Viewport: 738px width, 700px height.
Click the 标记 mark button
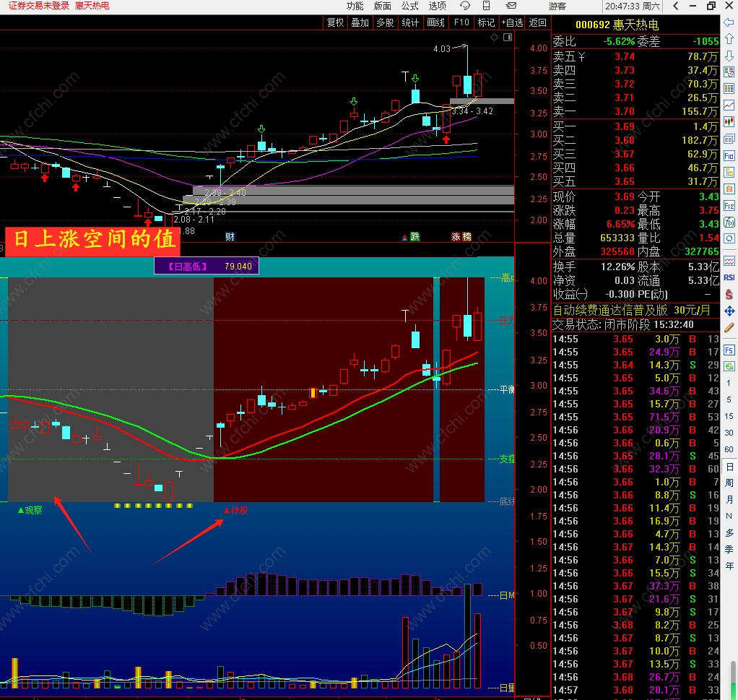(486, 22)
